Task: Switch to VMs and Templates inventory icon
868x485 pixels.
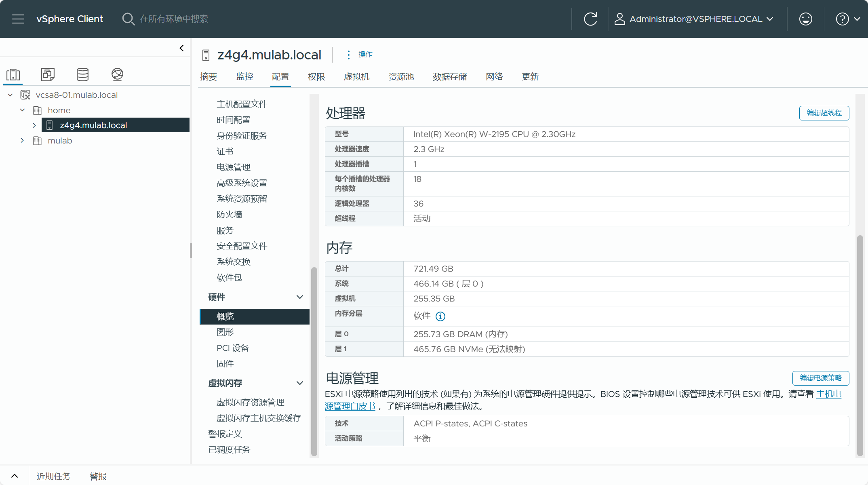Action: pos(48,74)
